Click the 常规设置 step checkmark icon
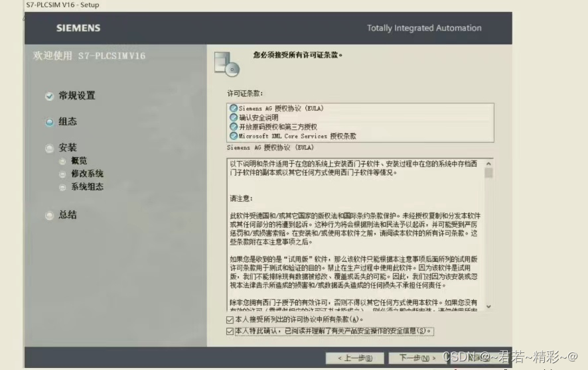This screenshot has width=588, height=370. click(50, 96)
